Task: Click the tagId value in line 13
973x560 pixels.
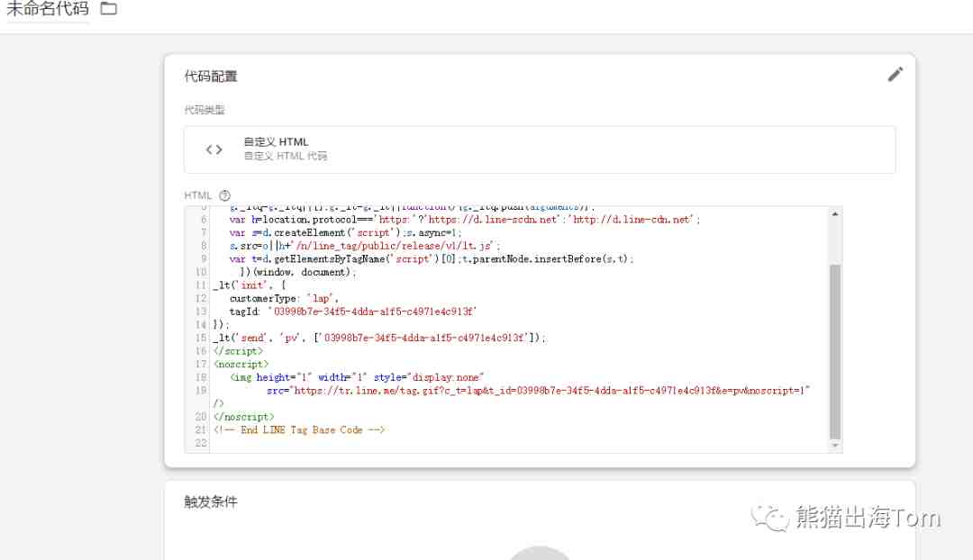Action: point(371,312)
